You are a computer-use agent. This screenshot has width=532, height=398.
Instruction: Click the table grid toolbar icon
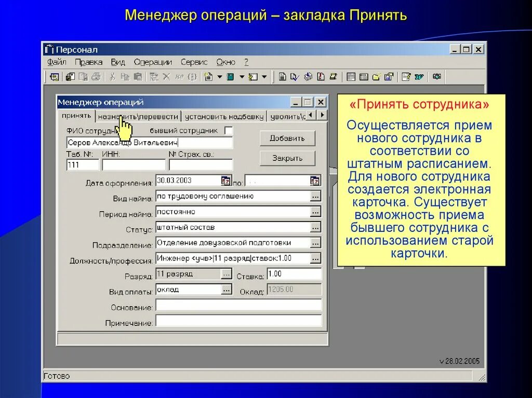351,77
